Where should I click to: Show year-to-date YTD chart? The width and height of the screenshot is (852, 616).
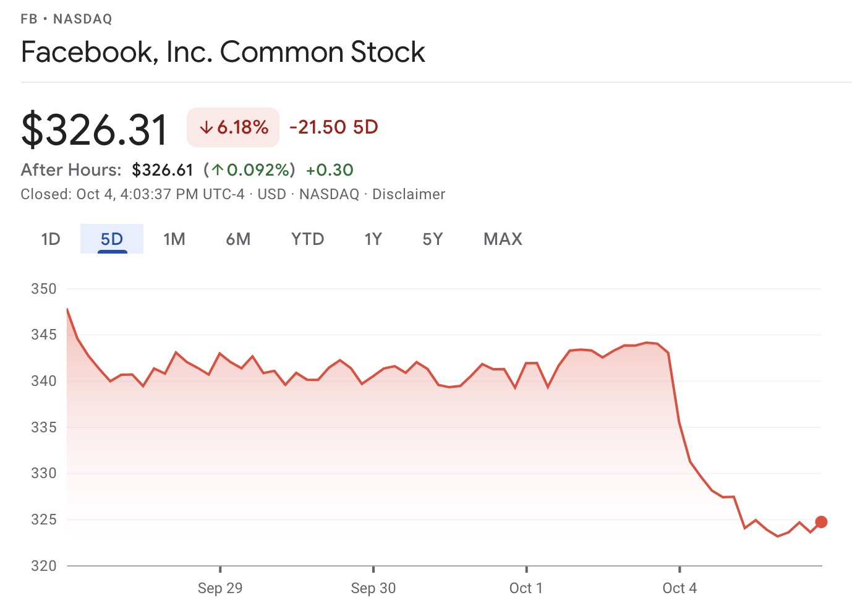click(307, 239)
